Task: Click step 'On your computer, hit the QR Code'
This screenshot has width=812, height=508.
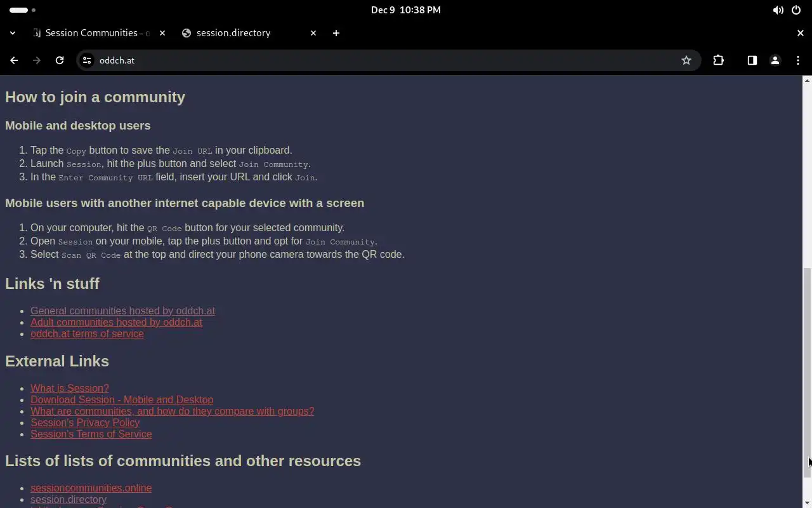Action: pyautogui.click(x=187, y=228)
